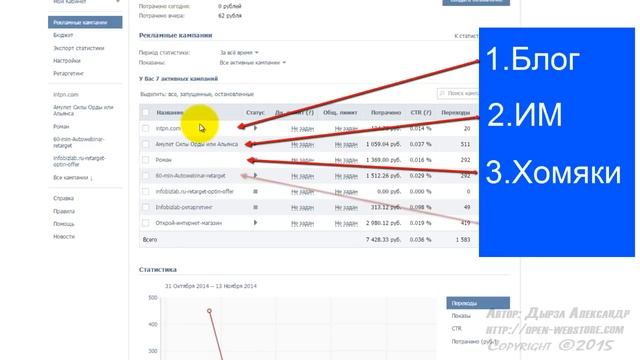Viewport: 640px width, 360px height.
Task: Open the Роман campaign in the table
Action: coord(164,160)
